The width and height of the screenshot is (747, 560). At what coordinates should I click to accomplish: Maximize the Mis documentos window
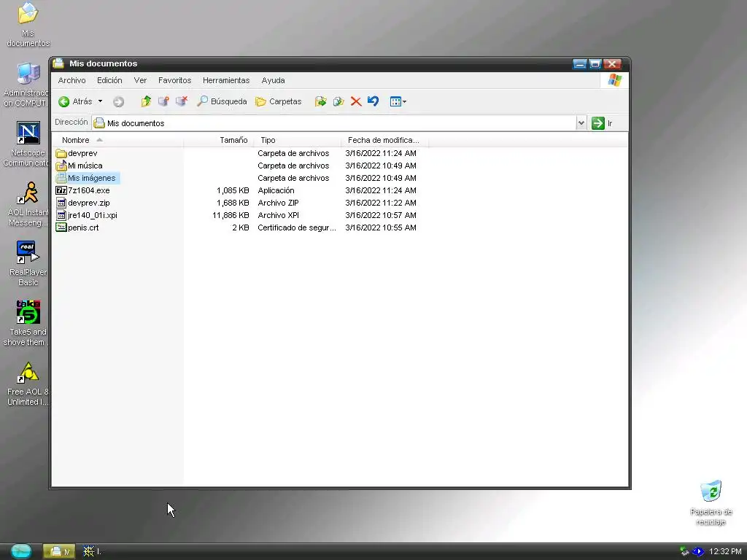click(595, 64)
